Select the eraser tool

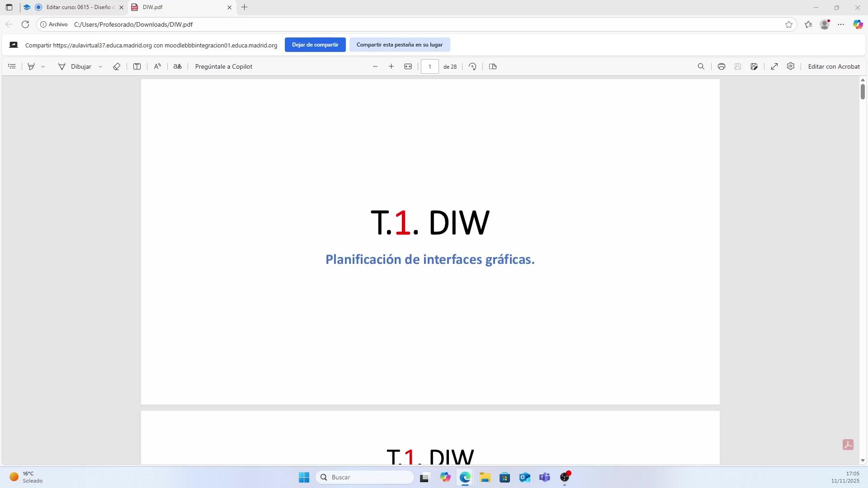116,66
